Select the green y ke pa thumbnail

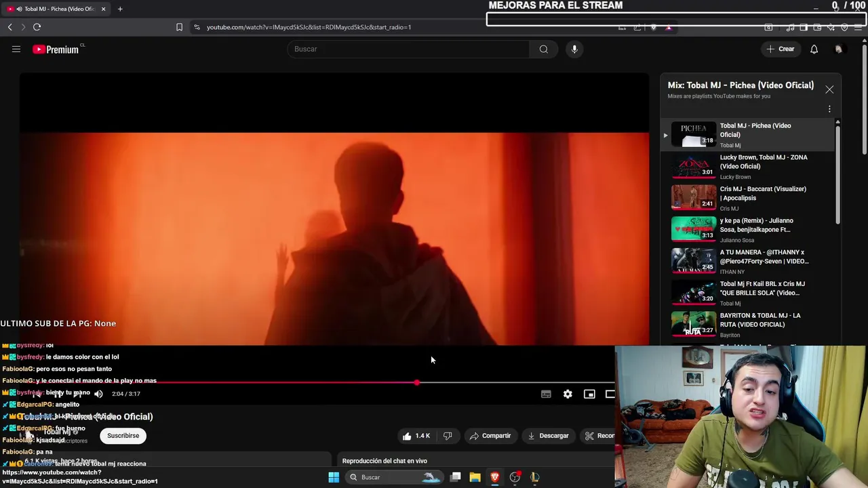[693, 229]
